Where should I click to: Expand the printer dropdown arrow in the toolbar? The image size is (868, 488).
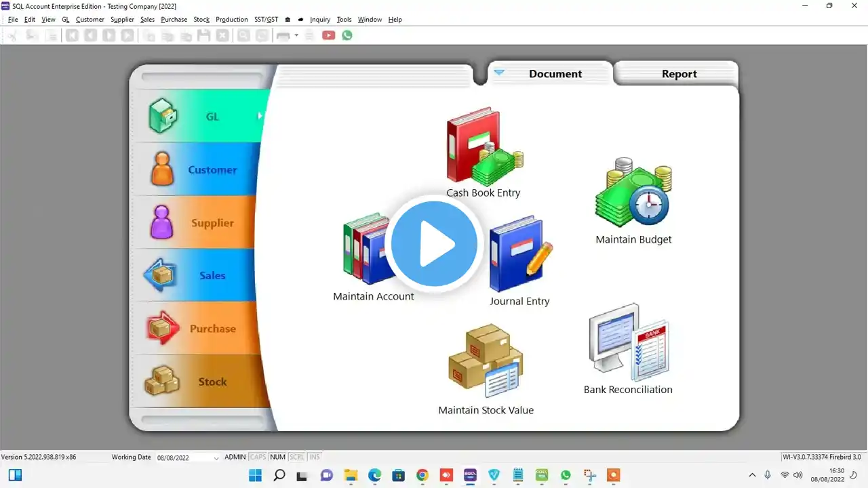tap(296, 35)
